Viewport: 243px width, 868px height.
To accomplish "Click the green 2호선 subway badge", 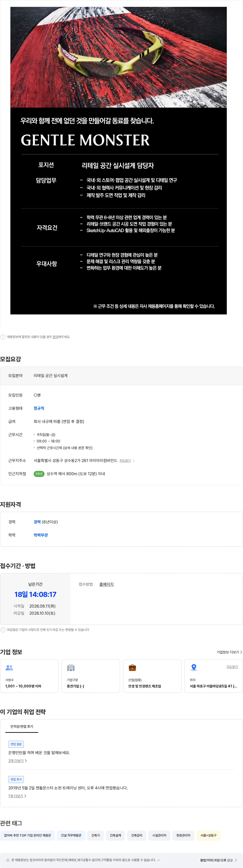I will click(x=39, y=474).
